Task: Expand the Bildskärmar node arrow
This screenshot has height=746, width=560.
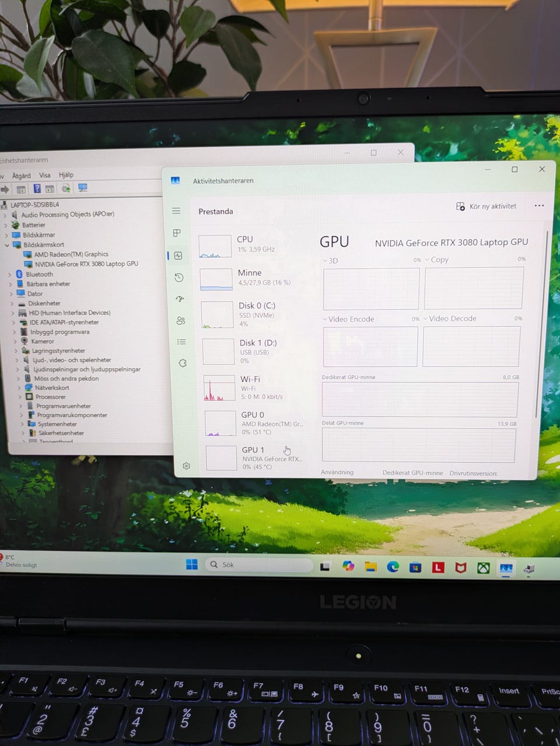Action: (6, 235)
